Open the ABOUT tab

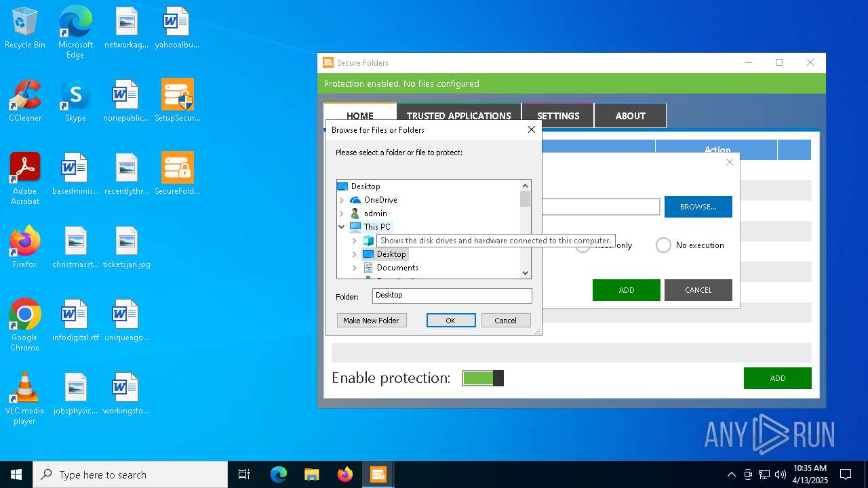pos(631,116)
